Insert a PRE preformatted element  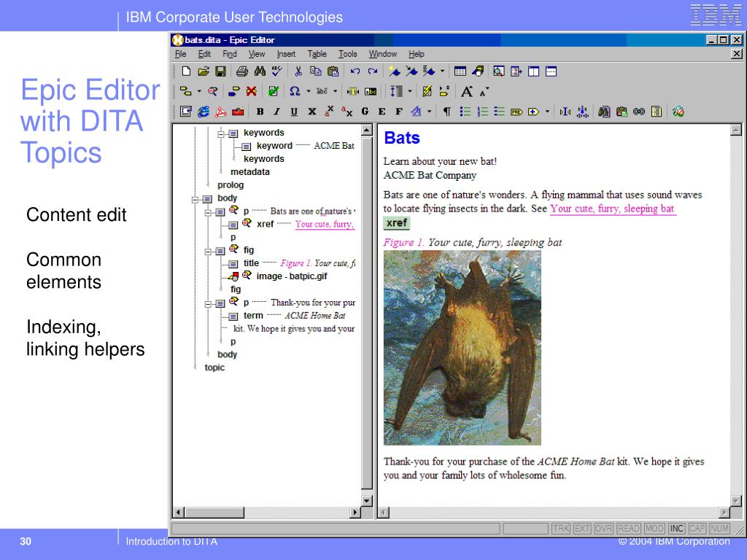pos(516,112)
